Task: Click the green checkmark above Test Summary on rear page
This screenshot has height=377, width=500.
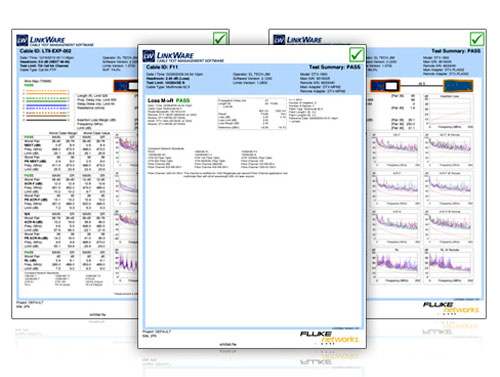Action: click(x=477, y=39)
